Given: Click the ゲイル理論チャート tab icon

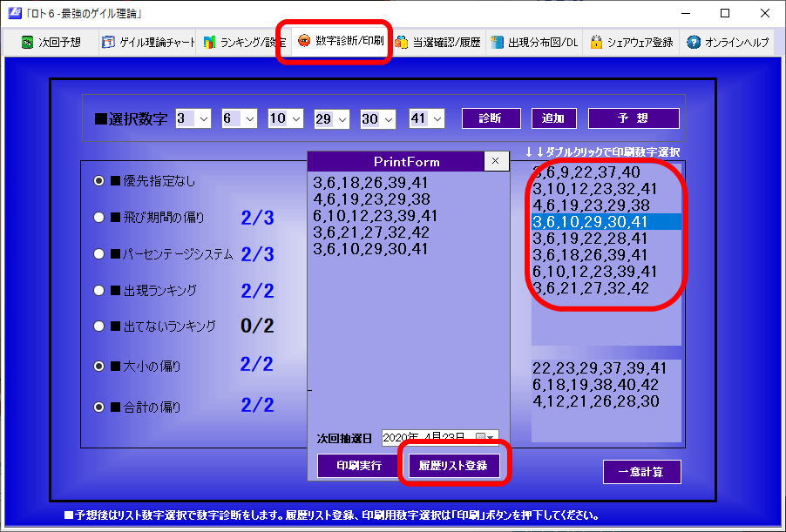Looking at the screenshot, I should tap(108, 42).
